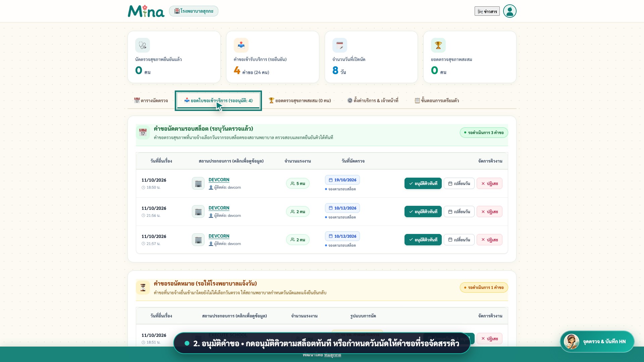Click 10/12/2026 date badge in 21:56 row
This screenshot has width=644, height=362.
click(342, 208)
